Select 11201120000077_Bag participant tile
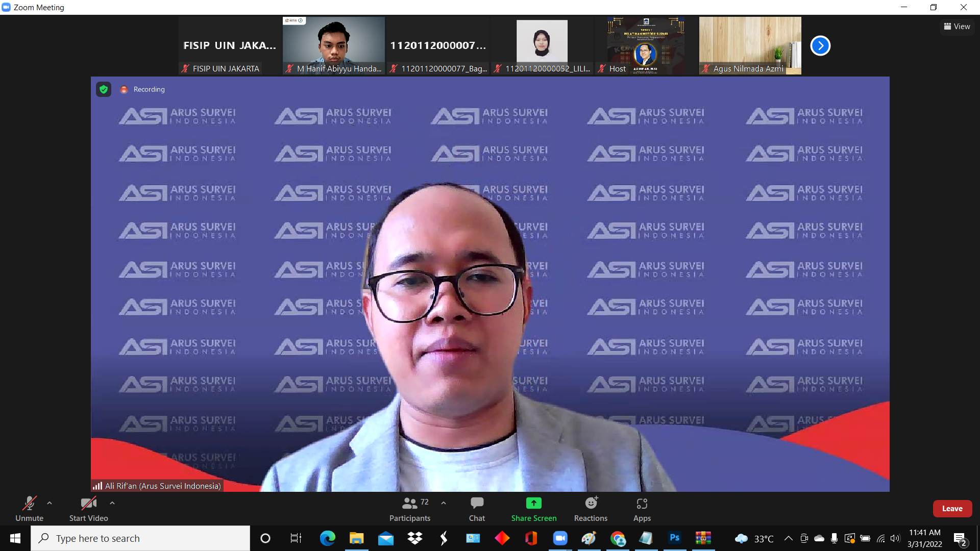This screenshot has width=980, height=551. coord(438,46)
